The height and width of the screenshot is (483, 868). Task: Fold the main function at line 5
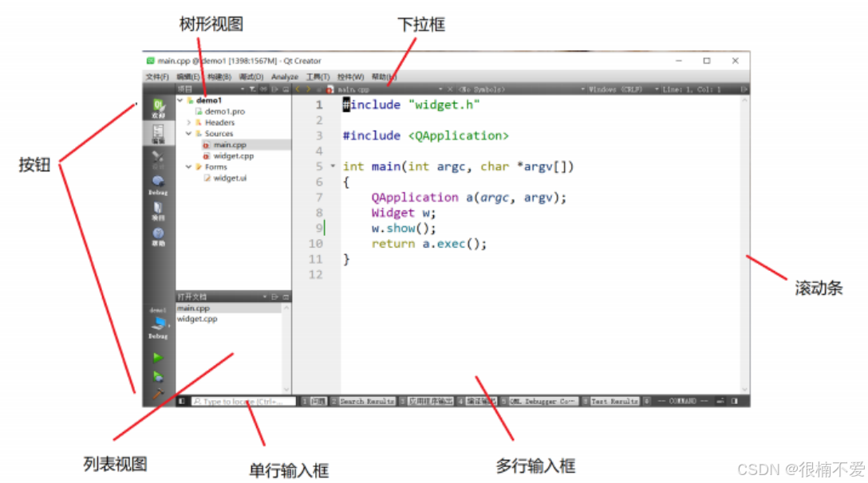333,166
